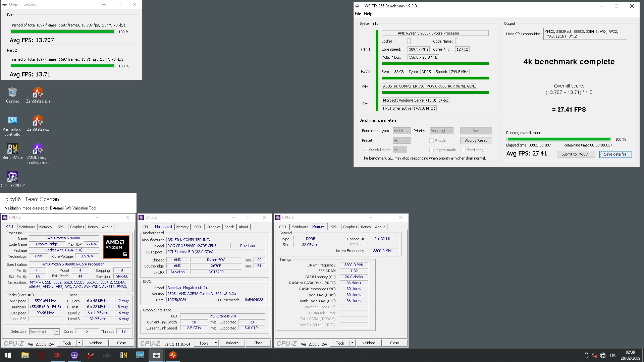Click the network globe tray icon
Viewport: 644px width, 362px height.
coord(603,355)
